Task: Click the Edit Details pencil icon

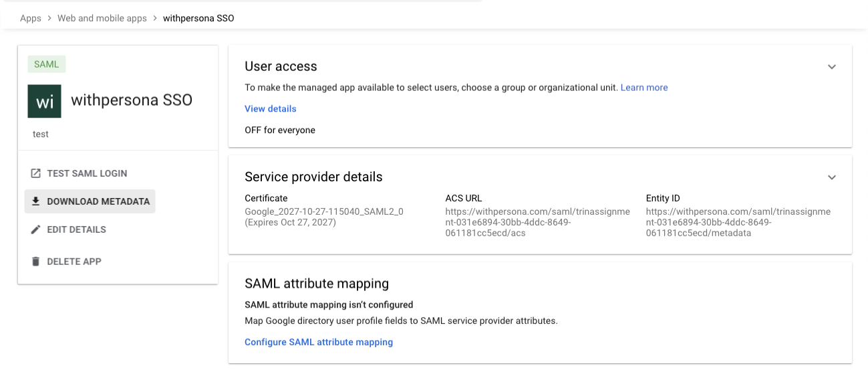Action: 36,229
